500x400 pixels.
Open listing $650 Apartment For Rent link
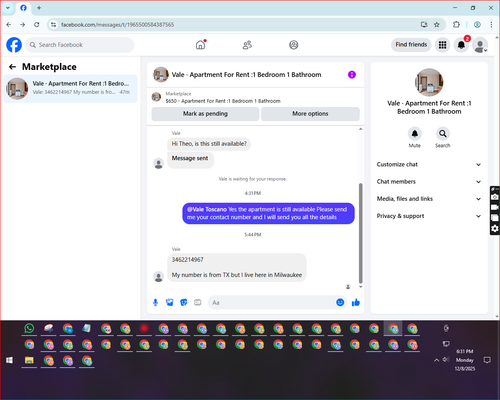[223, 101]
